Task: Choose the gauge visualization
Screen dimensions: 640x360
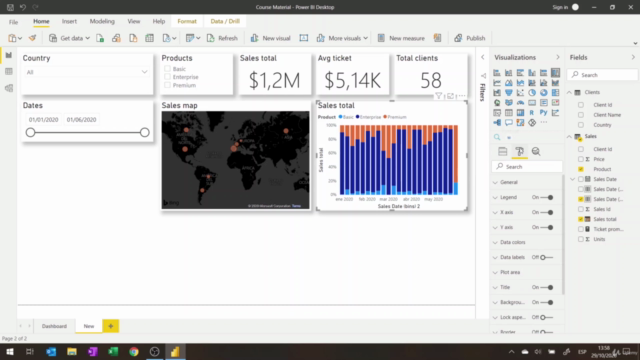Action: pyautogui.click(x=520, y=102)
